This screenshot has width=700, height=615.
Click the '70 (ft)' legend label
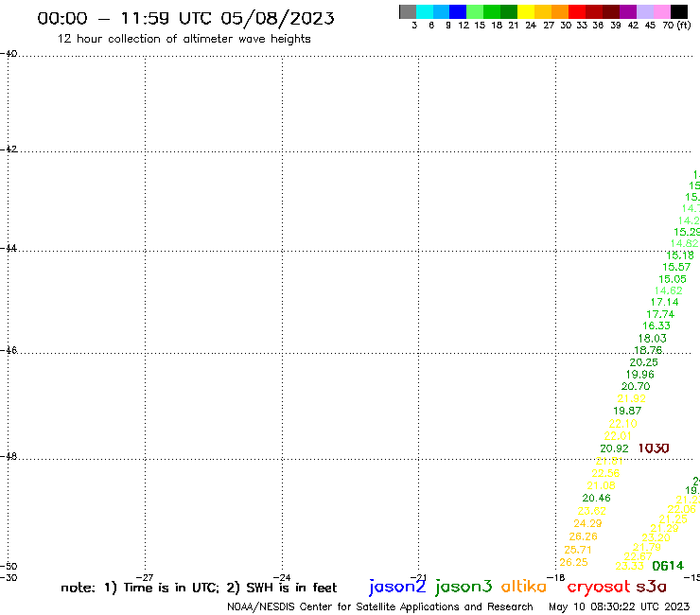676,26
